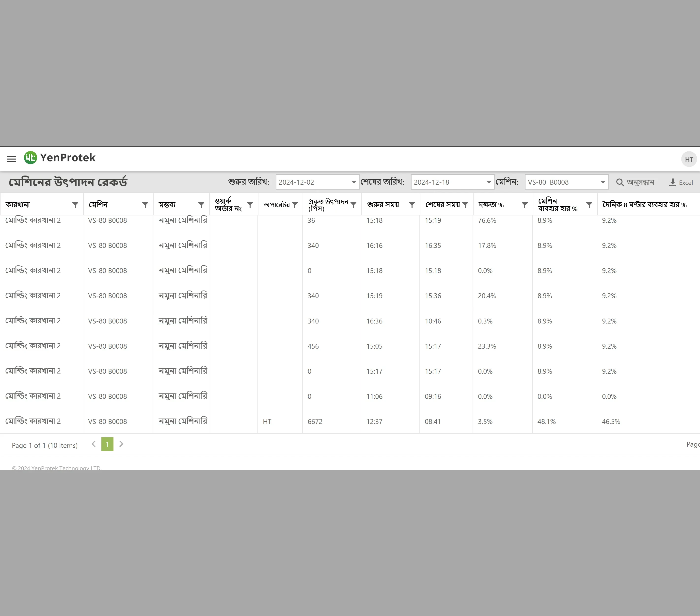Click filter icon on শেষের সময় column
The image size is (700, 616).
pyautogui.click(x=465, y=205)
